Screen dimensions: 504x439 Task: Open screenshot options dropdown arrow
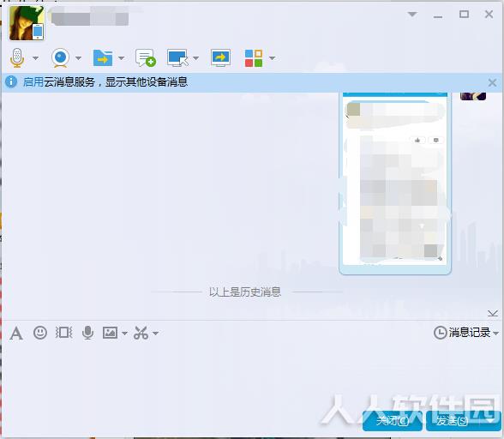click(156, 334)
